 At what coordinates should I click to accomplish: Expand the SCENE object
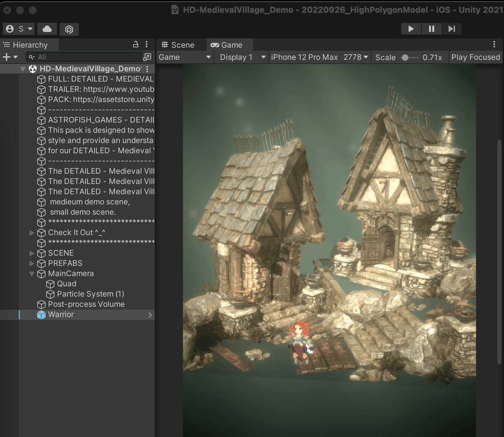[x=31, y=253]
